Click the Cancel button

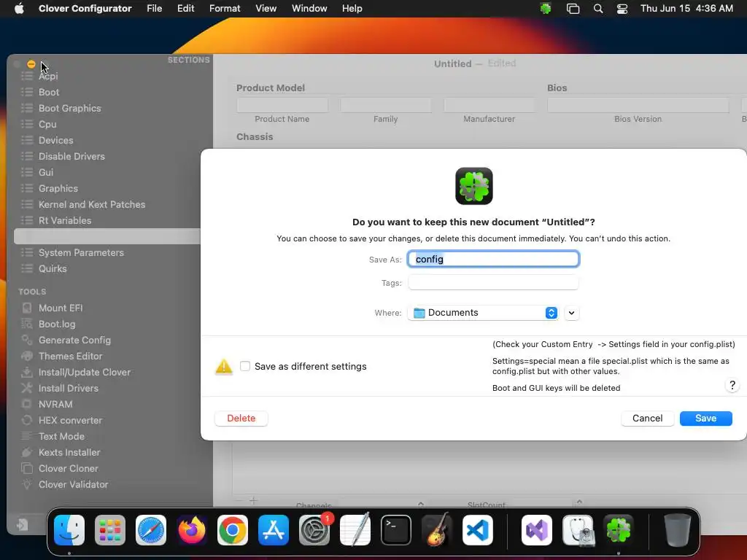(648, 418)
